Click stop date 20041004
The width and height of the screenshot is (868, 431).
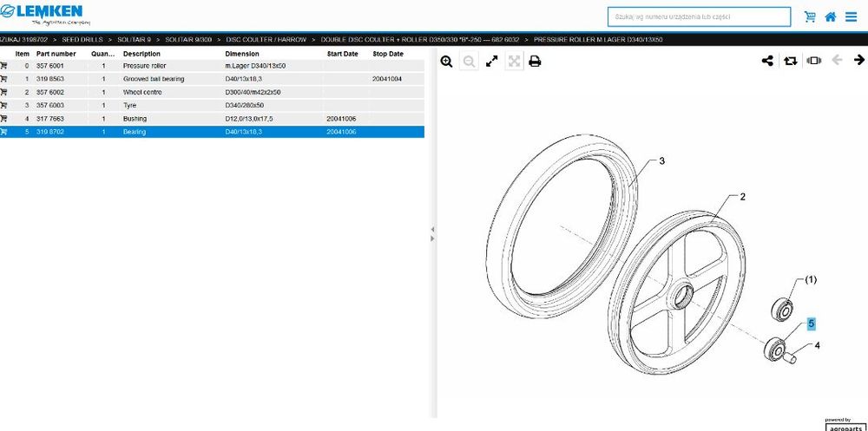click(387, 79)
